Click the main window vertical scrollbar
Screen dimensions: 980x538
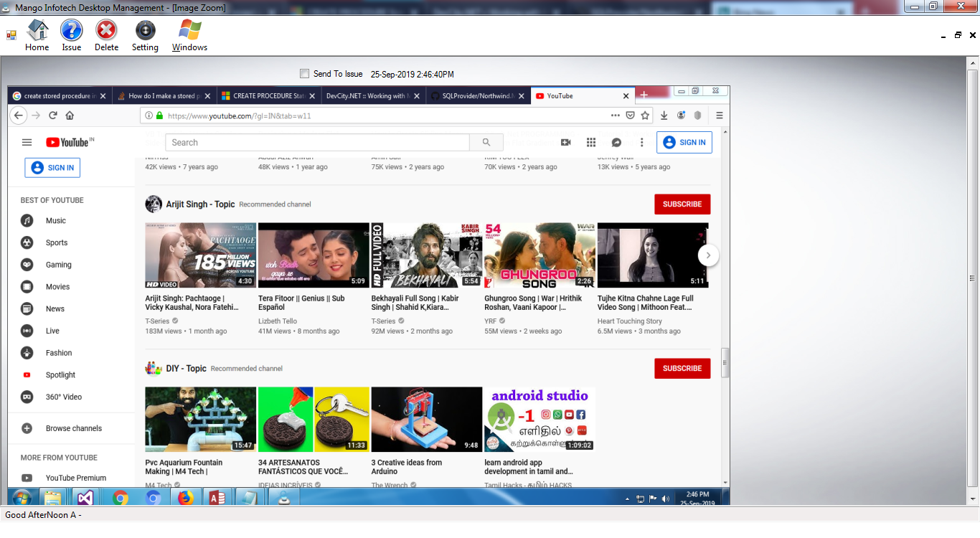coord(974,280)
